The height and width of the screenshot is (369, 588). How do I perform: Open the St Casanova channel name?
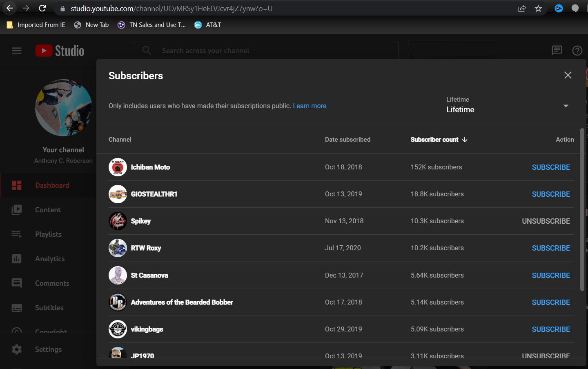coord(149,276)
